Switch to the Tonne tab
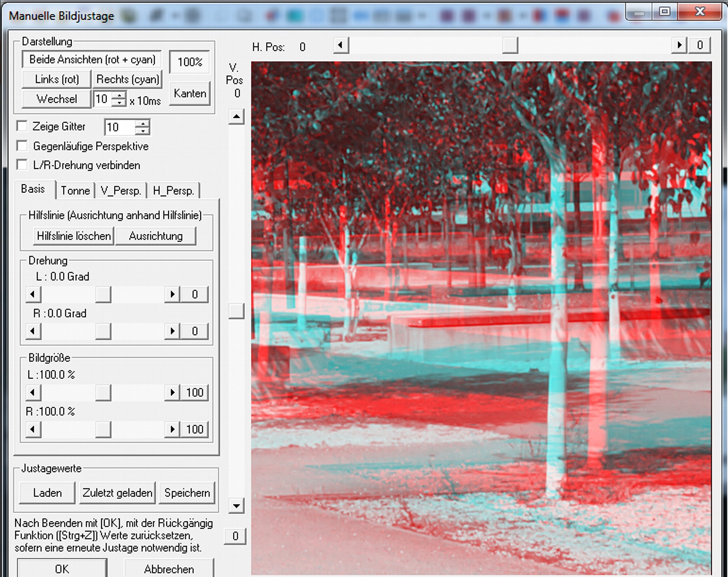The width and height of the screenshot is (728, 577). 75,190
